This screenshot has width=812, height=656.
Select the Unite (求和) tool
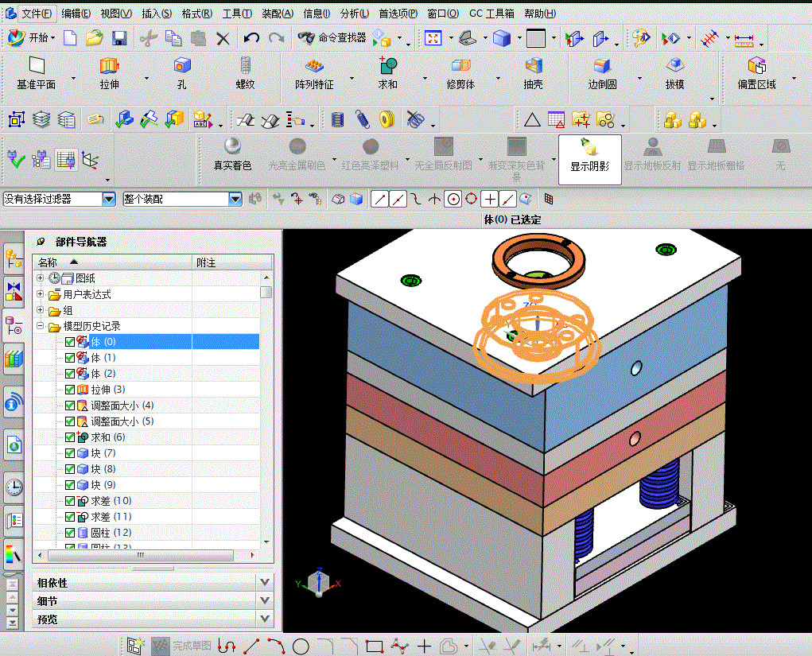coord(387,66)
